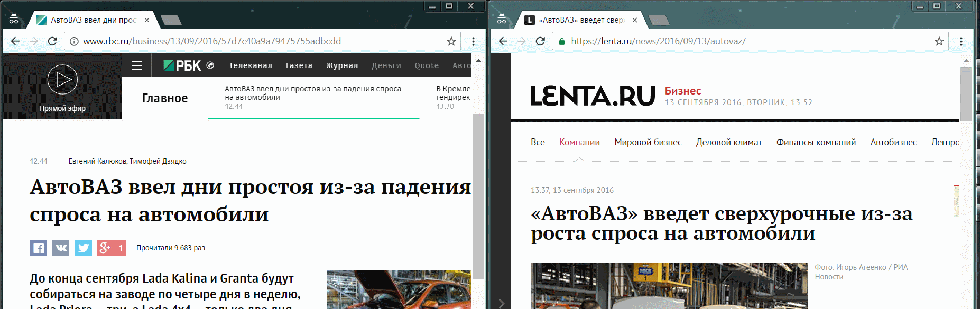Click the RBC article headline about дни простоя
980x309 pixels.
(250, 200)
